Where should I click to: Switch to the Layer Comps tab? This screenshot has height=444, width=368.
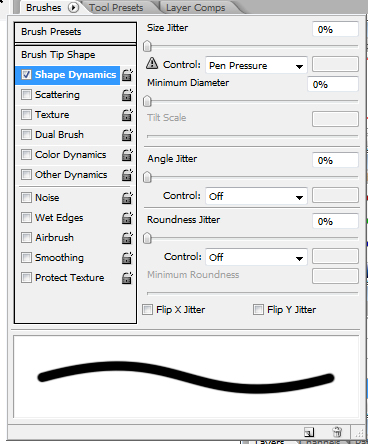click(196, 7)
